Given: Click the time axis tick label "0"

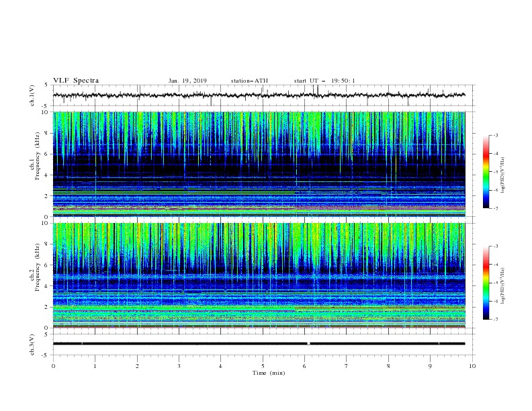Looking at the screenshot, I should point(53,366).
